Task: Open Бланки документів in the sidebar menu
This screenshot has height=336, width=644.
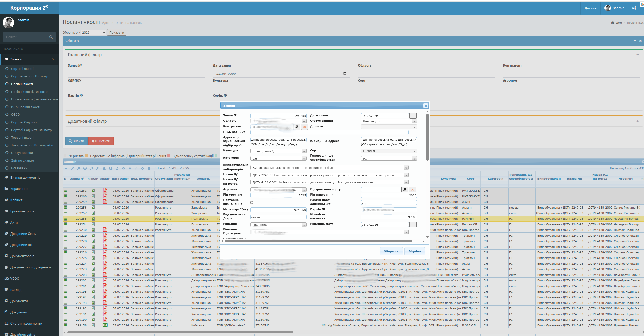Action: click(25, 177)
